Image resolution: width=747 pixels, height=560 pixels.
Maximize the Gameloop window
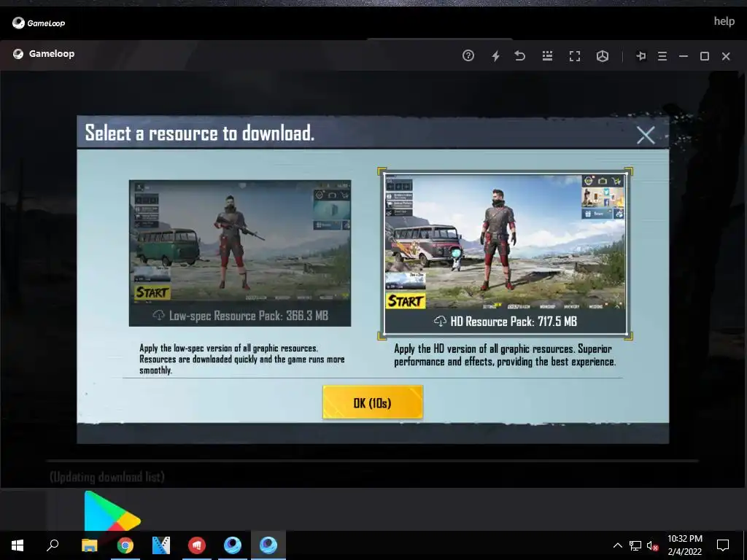[x=705, y=56]
